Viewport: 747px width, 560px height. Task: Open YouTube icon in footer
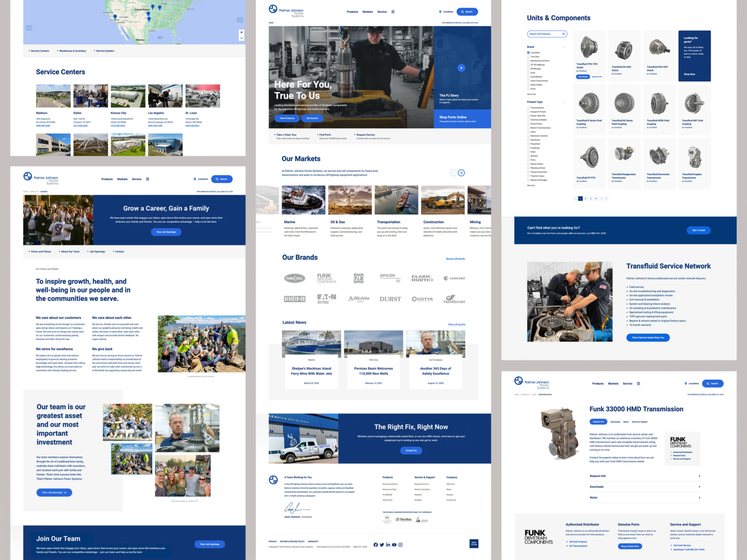(x=394, y=545)
